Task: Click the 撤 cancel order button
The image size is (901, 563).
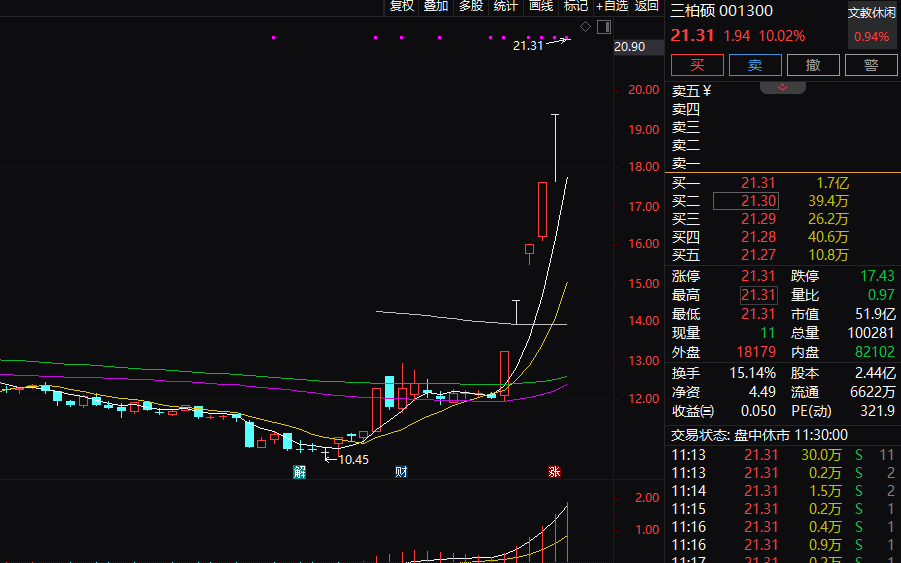Action: 813,65
